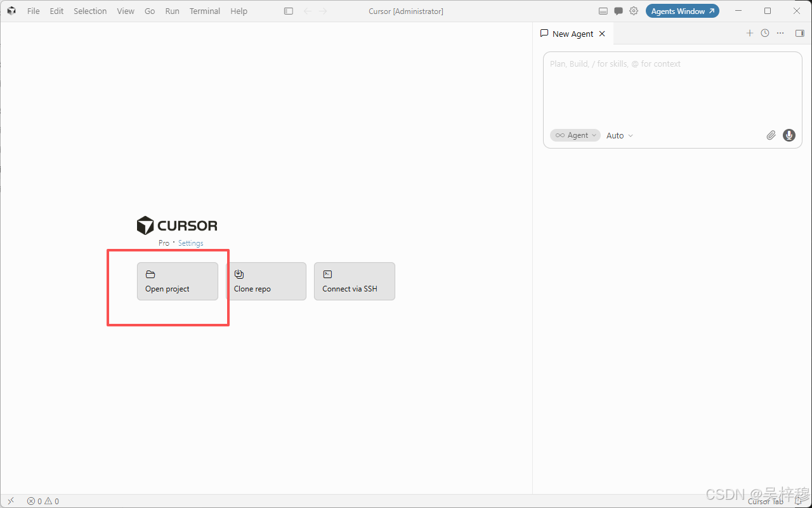Screen dimensions: 812x508
Task: Go back with the left arrow
Action: (308, 11)
